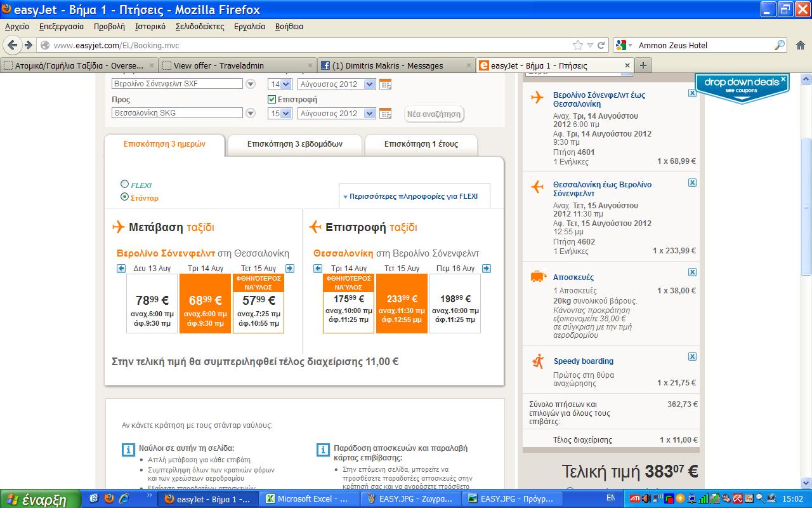The width and height of the screenshot is (812, 508).
Task: Show later return dates after Πεμ 16 Αυγ
Action: pos(487,269)
